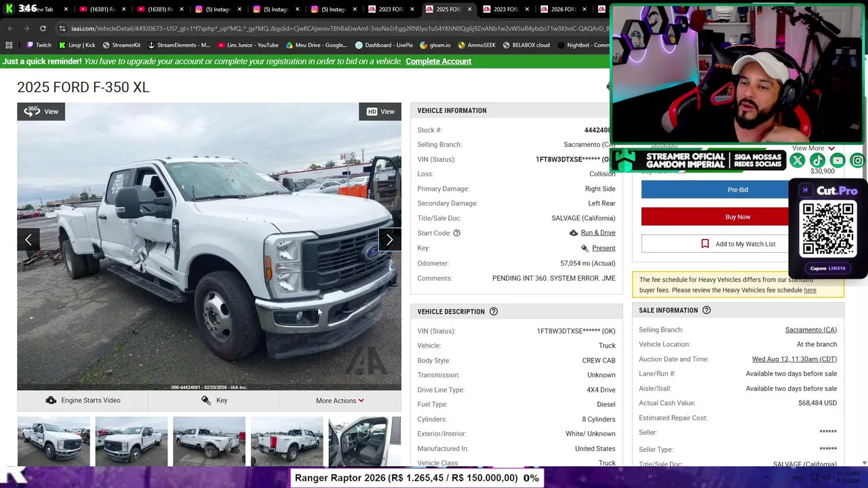Select the second truck thumbnail
The height and width of the screenshot is (488, 868).
[132, 441]
